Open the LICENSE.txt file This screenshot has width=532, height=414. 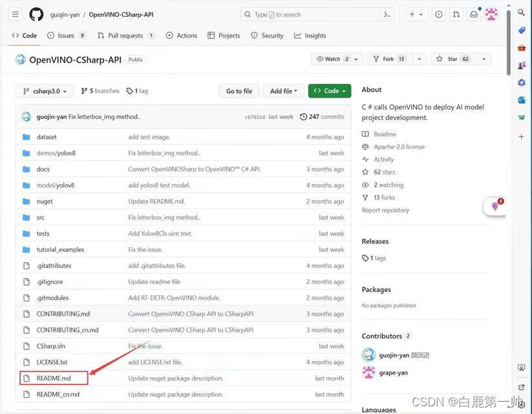click(52, 362)
